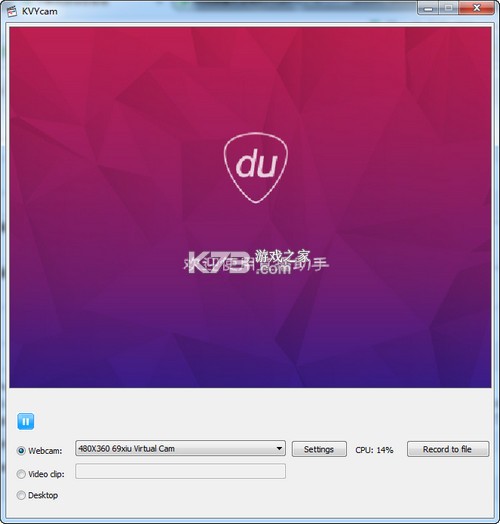
Task: Click the webcam preview video area
Action: click(x=250, y=207)
